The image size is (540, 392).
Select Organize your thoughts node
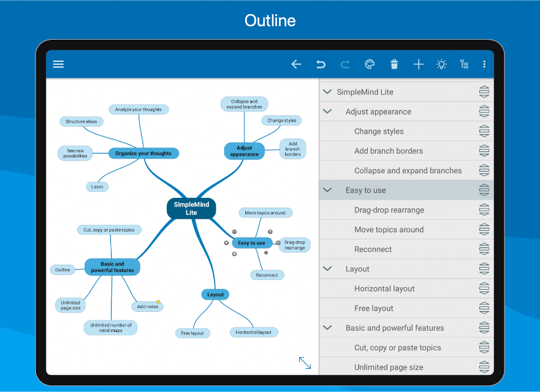143,153
